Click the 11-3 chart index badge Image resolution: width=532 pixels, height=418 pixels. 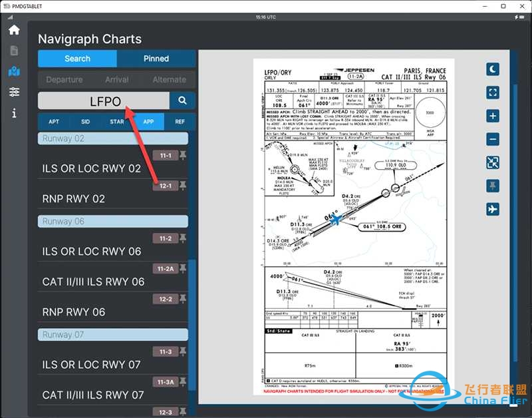point(166,352)
